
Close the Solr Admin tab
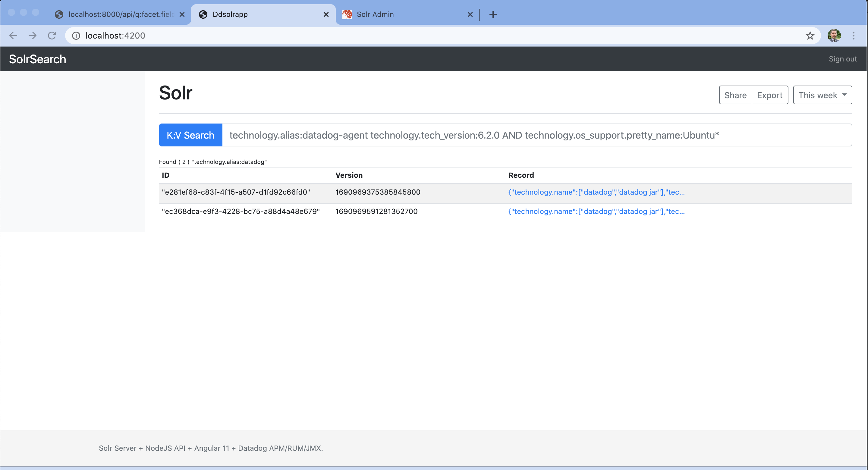[470, 14]
